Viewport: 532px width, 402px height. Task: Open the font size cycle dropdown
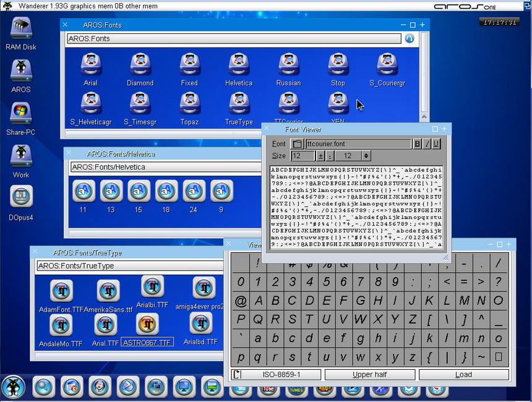pyautogui.click(x=353, y=156)
